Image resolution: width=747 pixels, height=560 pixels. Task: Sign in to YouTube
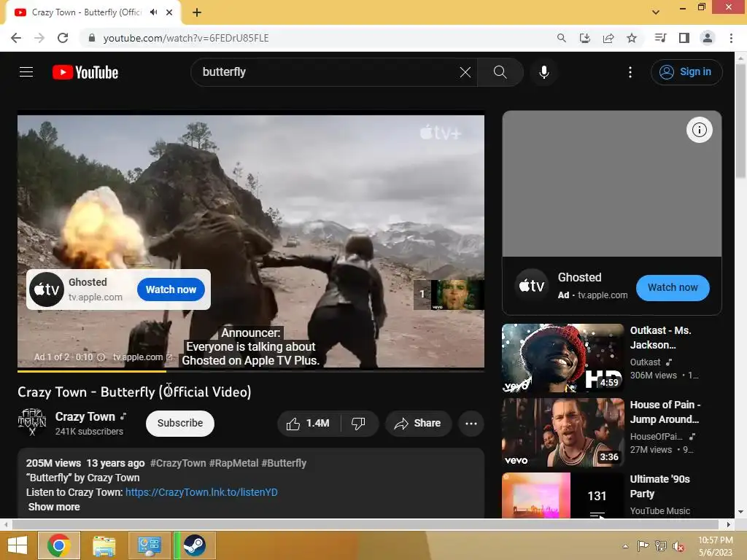686,72
